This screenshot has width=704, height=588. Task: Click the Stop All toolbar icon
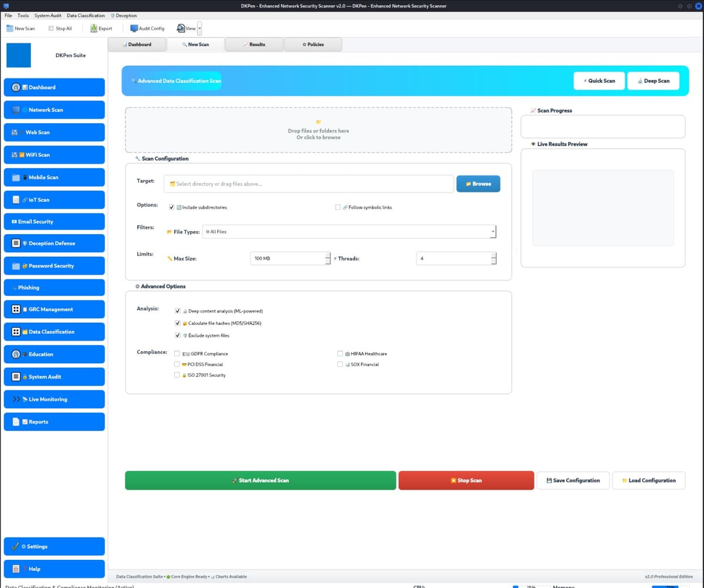pos(60,28)
